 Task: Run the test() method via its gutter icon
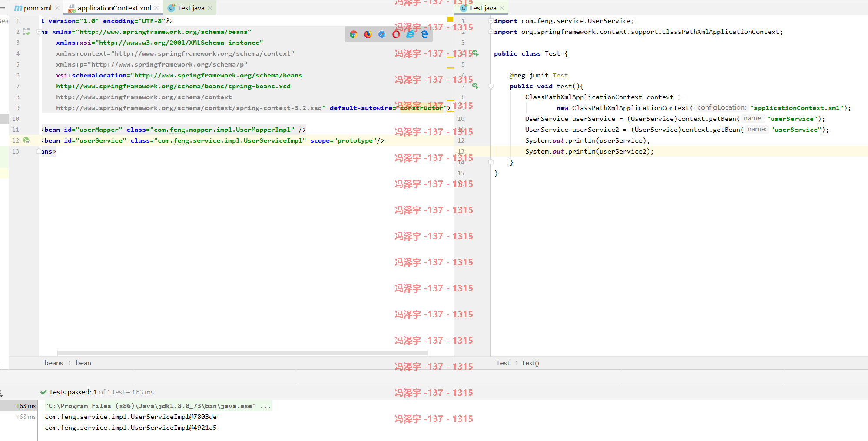[476, 86]
